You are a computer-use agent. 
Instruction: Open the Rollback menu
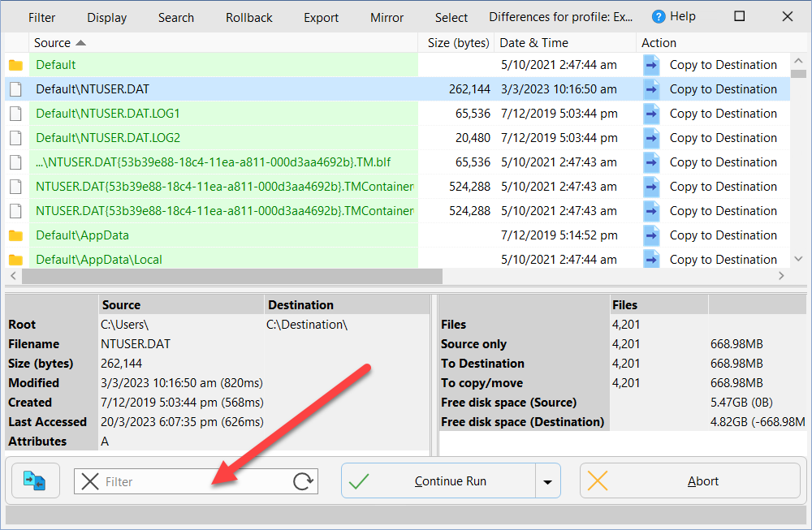[249, 17]
